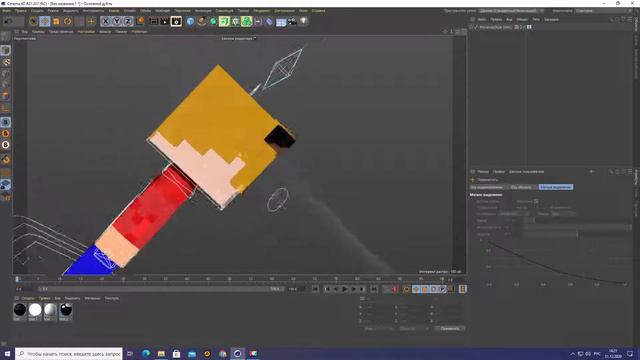Click the Camera object icon
Image resolution: width=640 pixels, height=360 pixels.
(x=292, y=21)
